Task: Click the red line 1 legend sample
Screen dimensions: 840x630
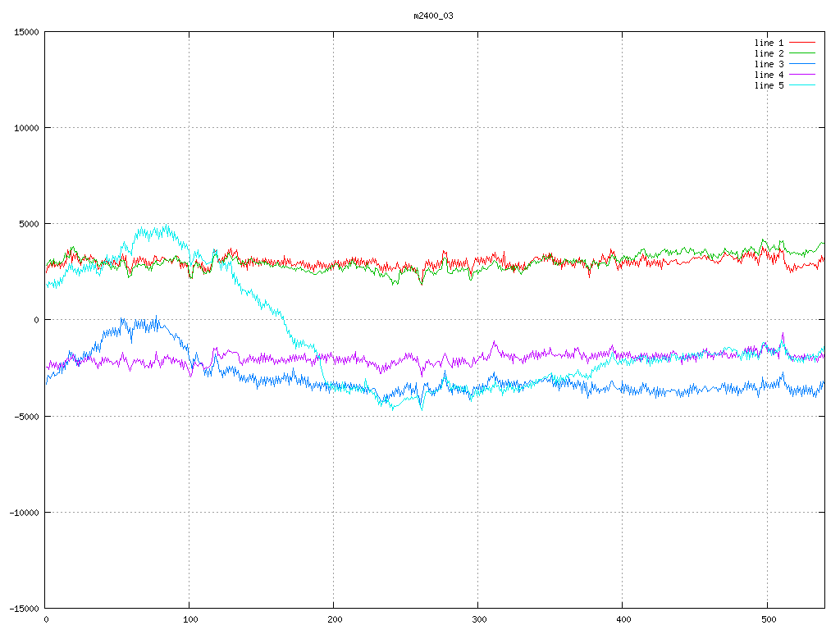Action: pyautogui.click(x=802, y=43)
